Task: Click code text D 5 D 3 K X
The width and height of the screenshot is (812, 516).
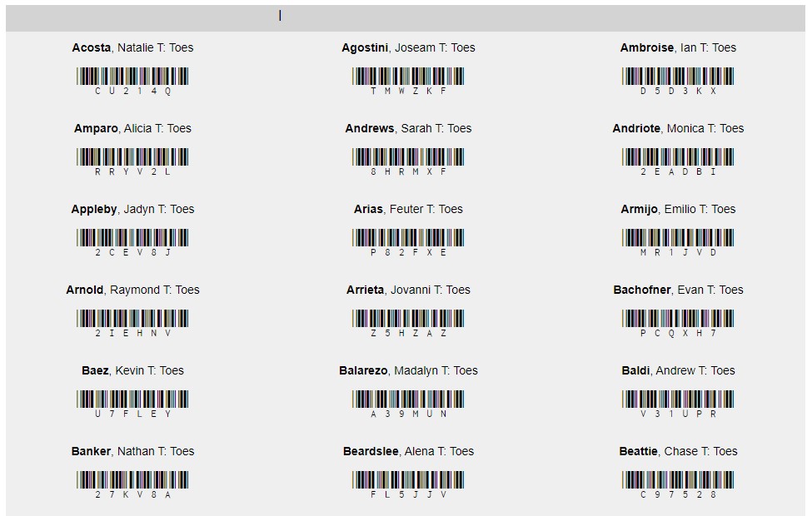Action: 678,91
